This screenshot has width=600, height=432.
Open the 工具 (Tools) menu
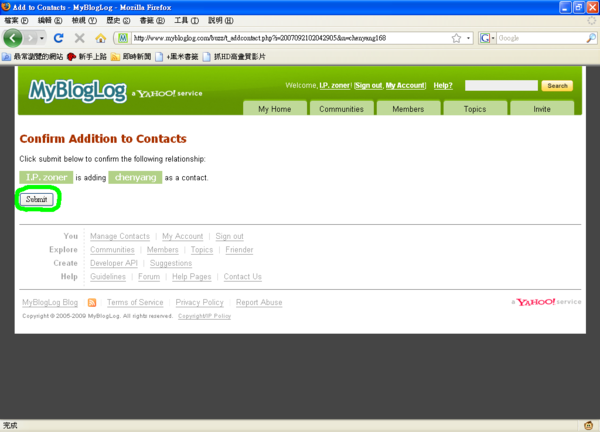point(186,20)
